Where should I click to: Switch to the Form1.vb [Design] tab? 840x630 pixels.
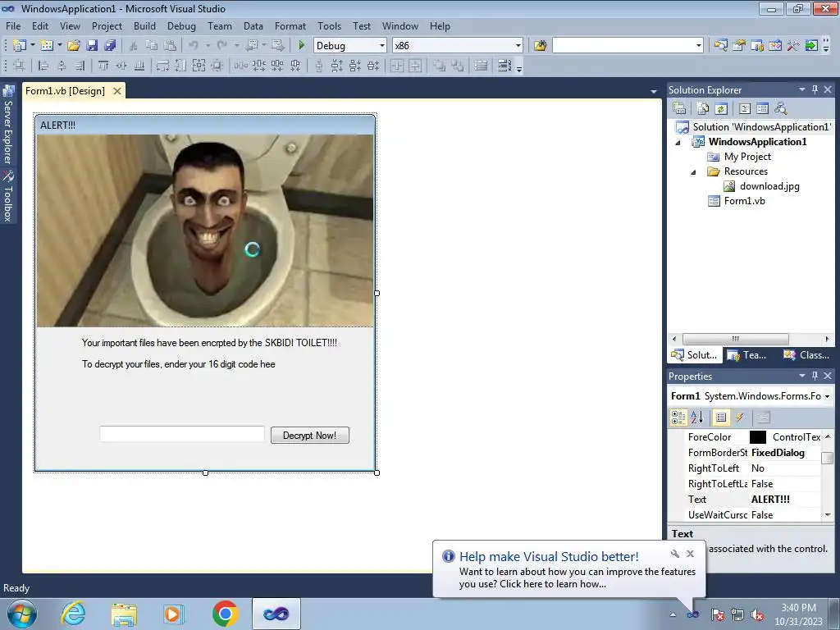click(66, 90)
